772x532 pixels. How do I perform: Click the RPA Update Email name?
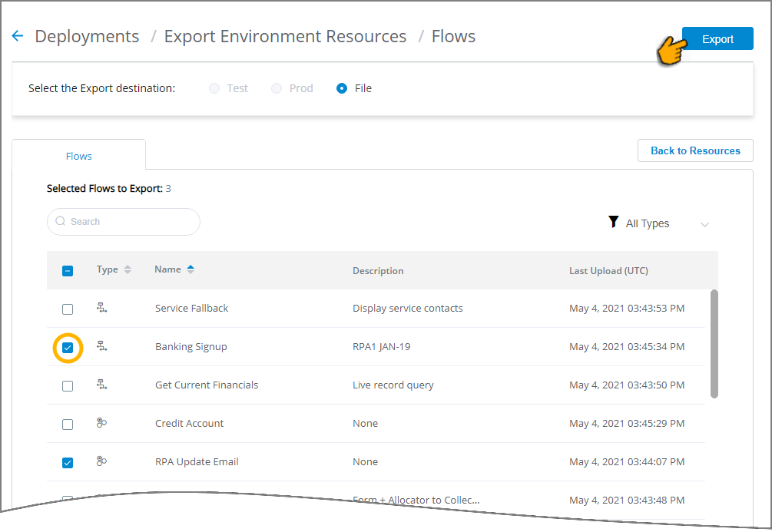(x=197, y=461)
